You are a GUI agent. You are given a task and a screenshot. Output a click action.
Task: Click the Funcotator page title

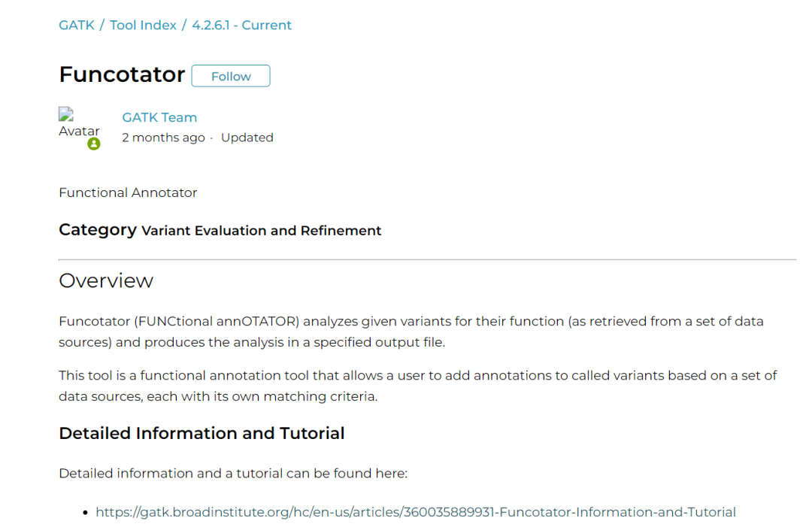coord(122,74)
